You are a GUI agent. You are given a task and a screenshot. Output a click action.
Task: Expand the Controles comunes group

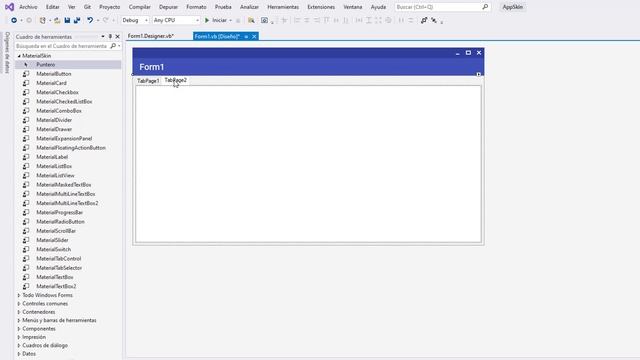[x=19, y=304]
